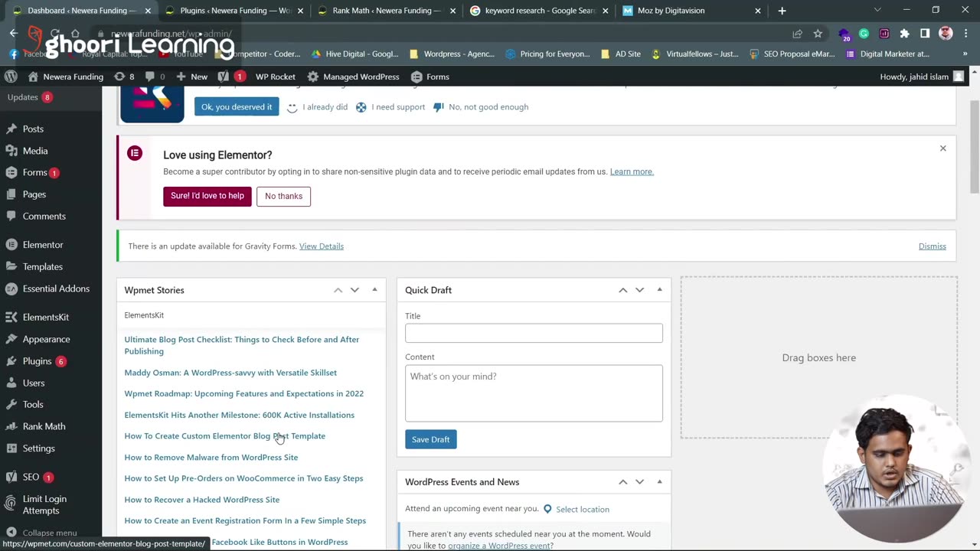
Task: Open Plugins in the sidebar
Action: pyautogui.click(x=37, y=360)
